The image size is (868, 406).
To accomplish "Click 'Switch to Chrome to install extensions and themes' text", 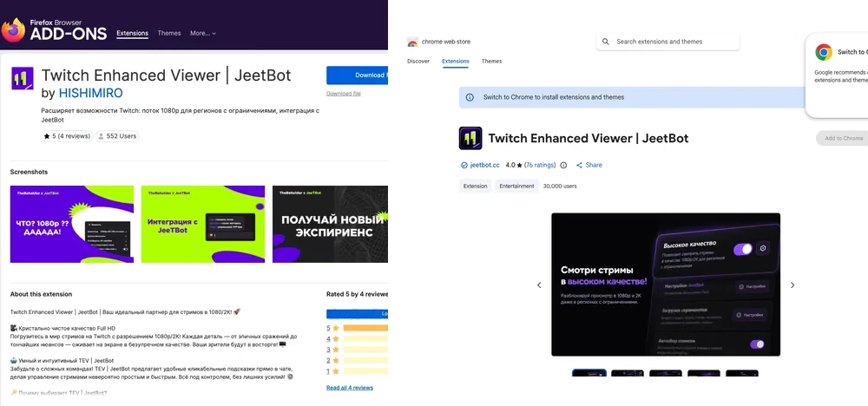I will point(554,97).
